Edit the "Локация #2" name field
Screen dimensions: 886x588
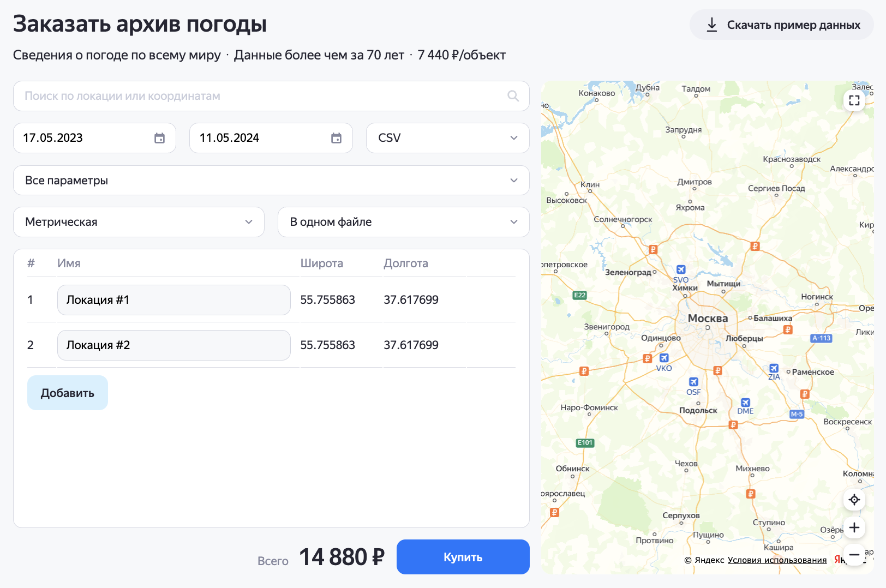tap(173, 345)
